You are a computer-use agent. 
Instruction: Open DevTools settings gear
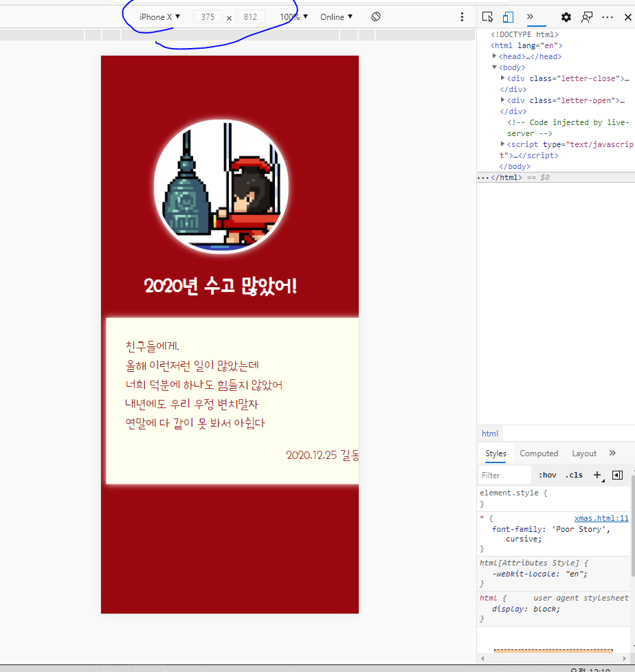(566, 17)
